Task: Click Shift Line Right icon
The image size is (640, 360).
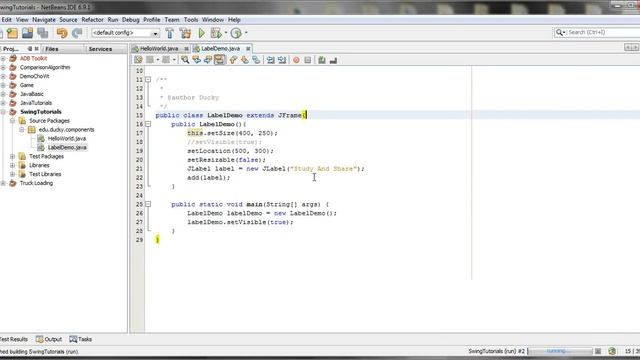Action: pyautogui.click(x=282, y=60)
